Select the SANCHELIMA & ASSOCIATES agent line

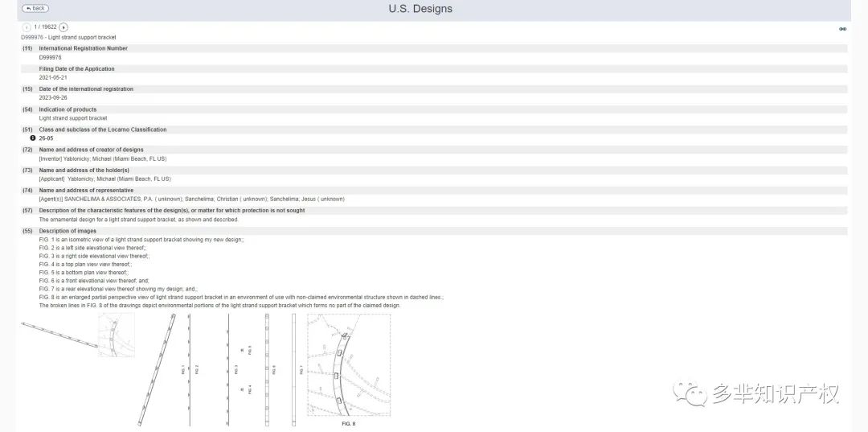tap(191, 199)
